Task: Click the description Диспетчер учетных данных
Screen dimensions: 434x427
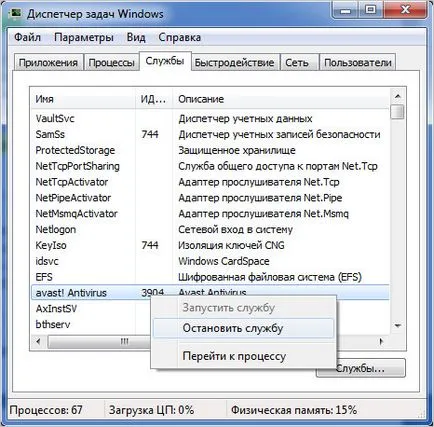Action: (245, 119)
